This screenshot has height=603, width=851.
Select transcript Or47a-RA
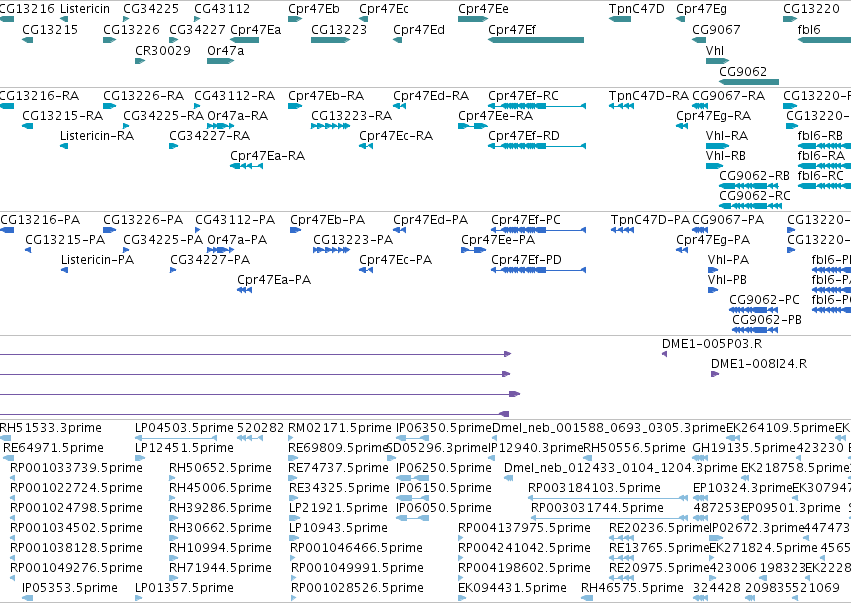point(220,126)
